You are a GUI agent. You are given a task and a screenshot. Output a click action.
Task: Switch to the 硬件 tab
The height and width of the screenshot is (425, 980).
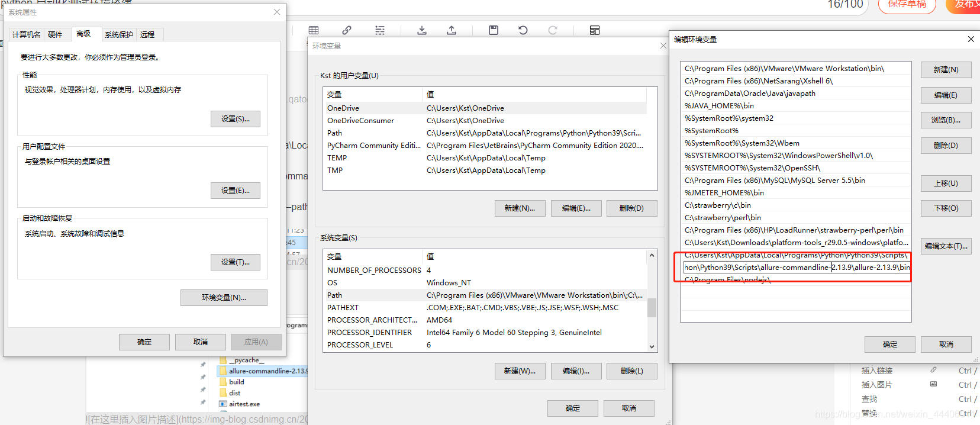pos(55,34)
